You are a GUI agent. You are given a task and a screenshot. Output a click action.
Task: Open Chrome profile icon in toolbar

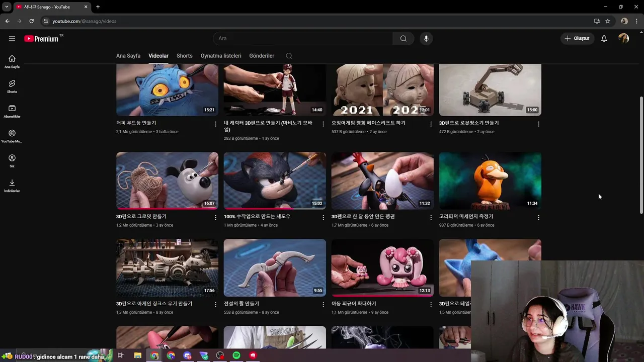[x=624, y=21]
